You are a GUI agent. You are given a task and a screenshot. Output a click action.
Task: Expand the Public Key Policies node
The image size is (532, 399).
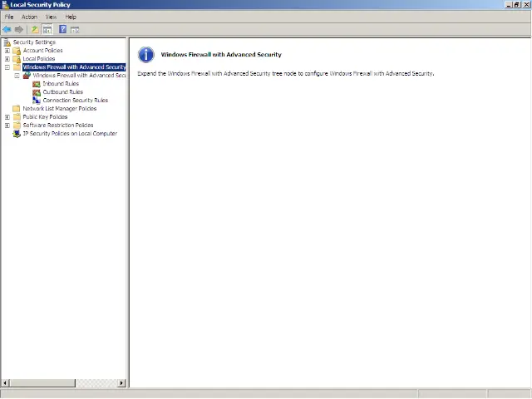(x=7, y=117)
